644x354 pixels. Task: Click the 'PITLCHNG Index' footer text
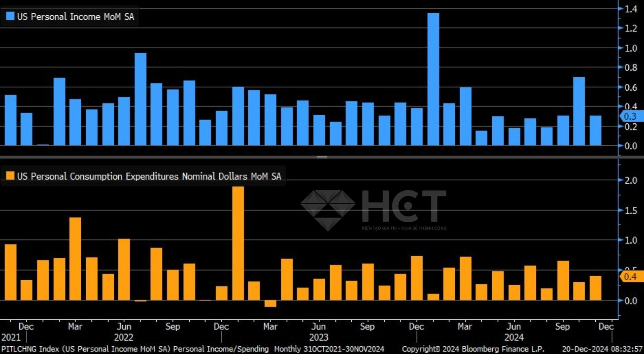click(30, 349)
